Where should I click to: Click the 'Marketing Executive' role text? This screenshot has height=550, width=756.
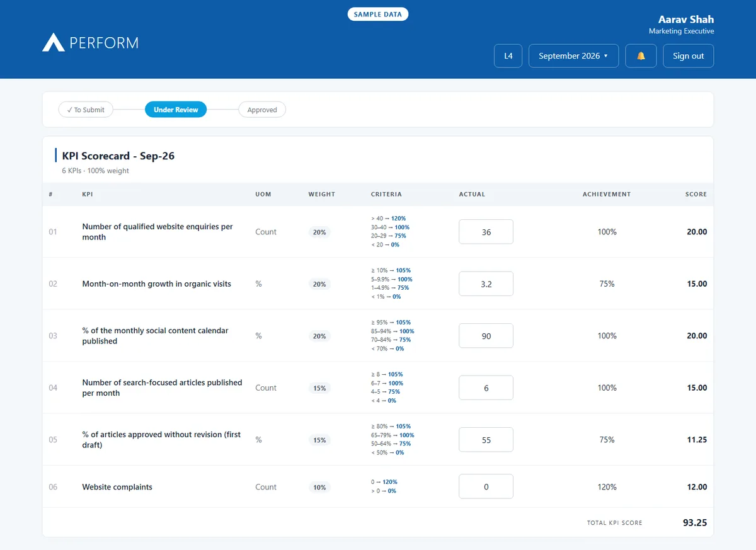click(x=681, y=32)
